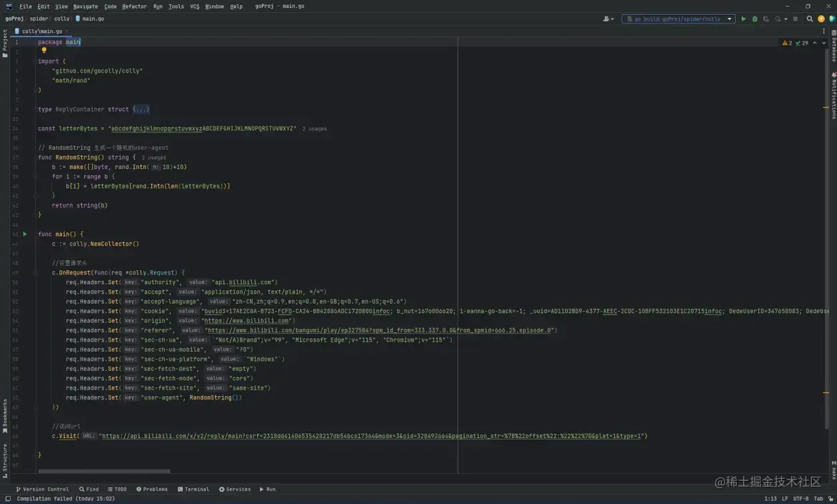The height and width of the screenshot is (504, 837).
Task: Open the TODO tool window
Action: tap(117, 489)
